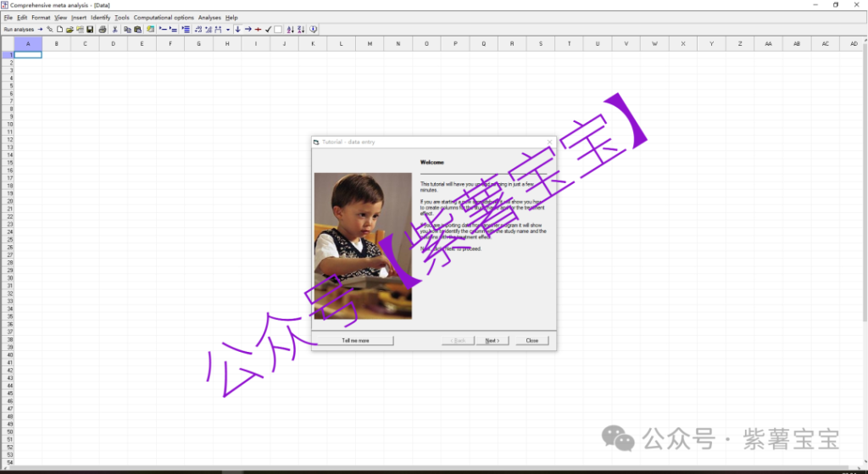Screen dimensions: 868x474
Task: Click the Print icon in the toolbar
Action: pyautogui.click(x=103, y=30)
